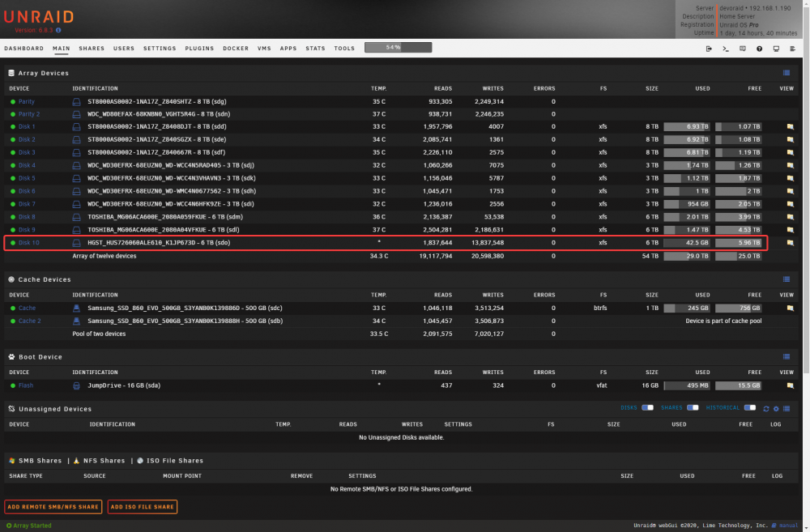
Task: Toggle the SHARES switch
Action: 693,407
